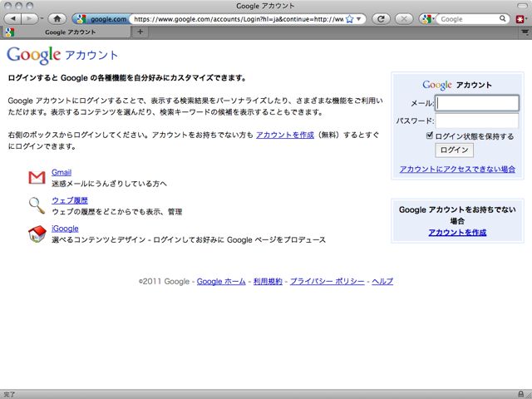Click the window toolbar toggle pill button
Screen dimensions: 532x399
(x=522, y=6)
